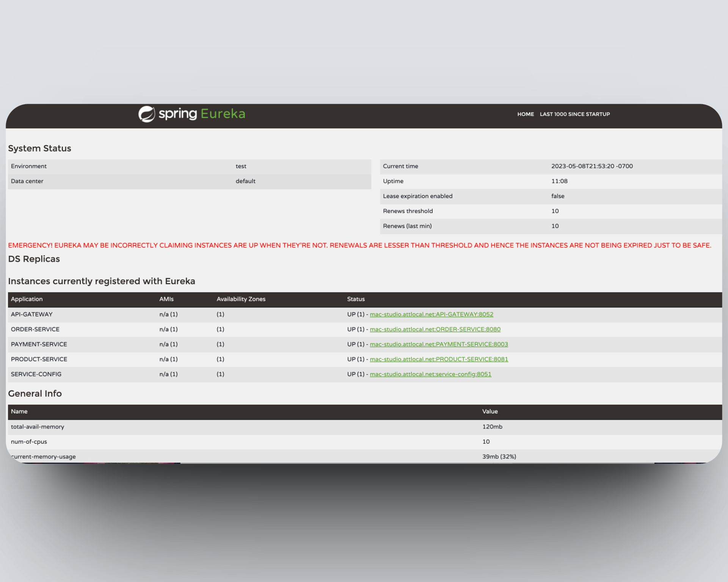Click the Data center value default
Screen dimensions: 728x582
[245, 181]
